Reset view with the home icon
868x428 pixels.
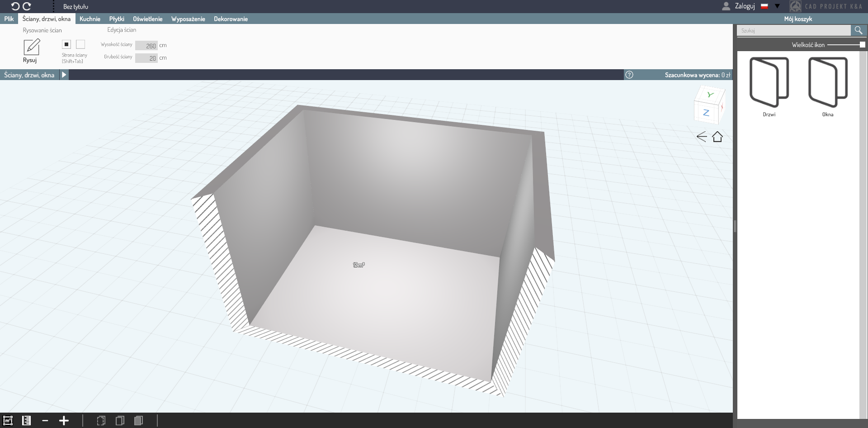coord(717,137)
